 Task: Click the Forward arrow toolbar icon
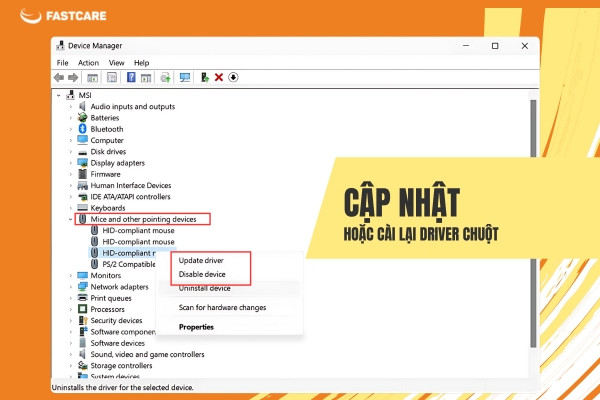tap(73, 78)
